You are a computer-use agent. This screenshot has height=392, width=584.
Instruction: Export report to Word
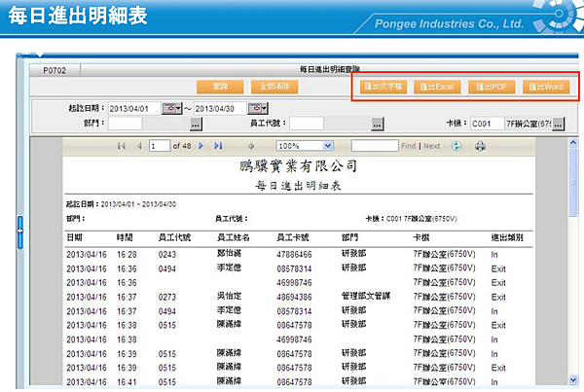click(x=546, y=87)
